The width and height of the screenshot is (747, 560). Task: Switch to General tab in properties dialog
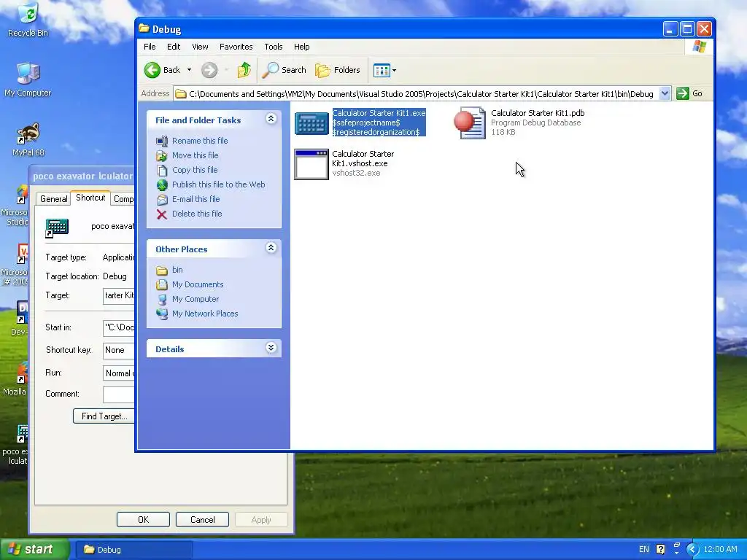point(53,199)
